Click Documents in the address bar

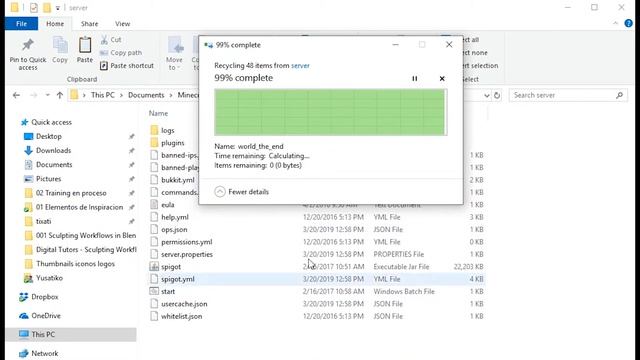pyautogui.click(x=146, y=95)
